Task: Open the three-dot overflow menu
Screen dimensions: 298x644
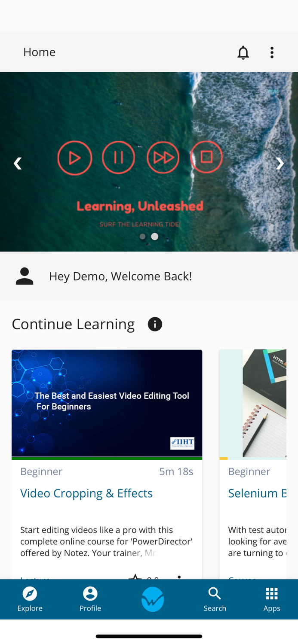Action: pos(272,52)
